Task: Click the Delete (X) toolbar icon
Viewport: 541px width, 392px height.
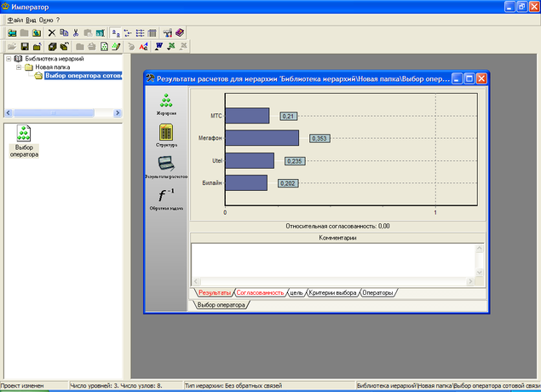Action: [x=51, y=32]
